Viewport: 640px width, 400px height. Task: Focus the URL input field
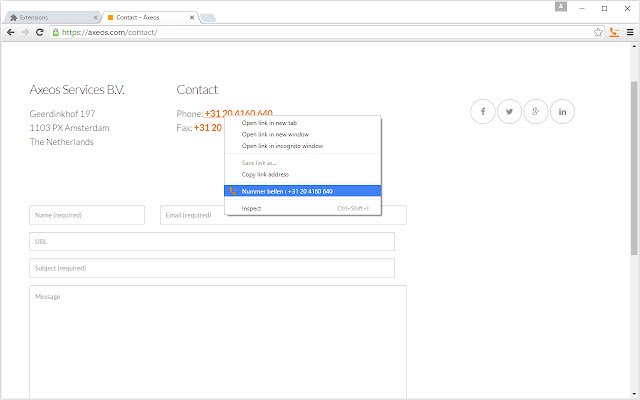(x=212, y=242)
